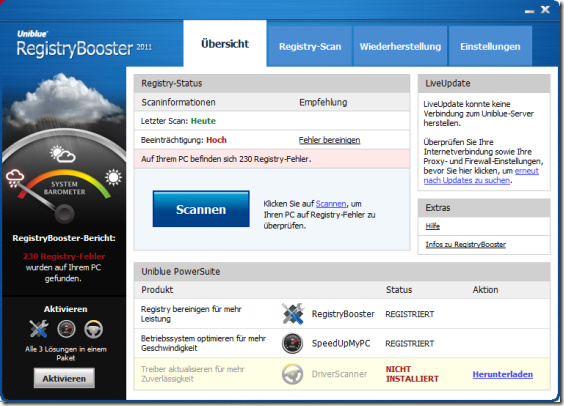Click REGISTRIERT status in the RegistryBooster row
Screen dimensions: 564x406
410,314
